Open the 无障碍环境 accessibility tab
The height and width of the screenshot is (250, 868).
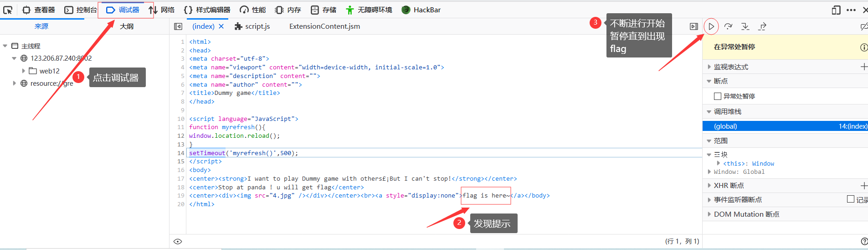369,10
